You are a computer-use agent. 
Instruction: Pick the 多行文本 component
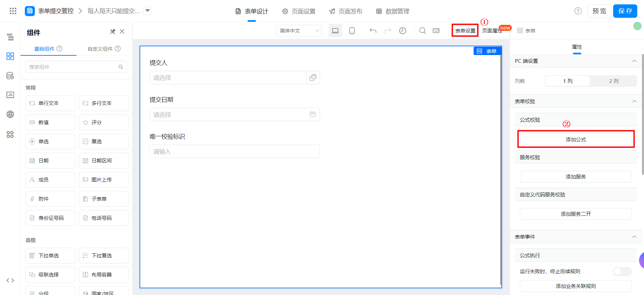point(104,103)
